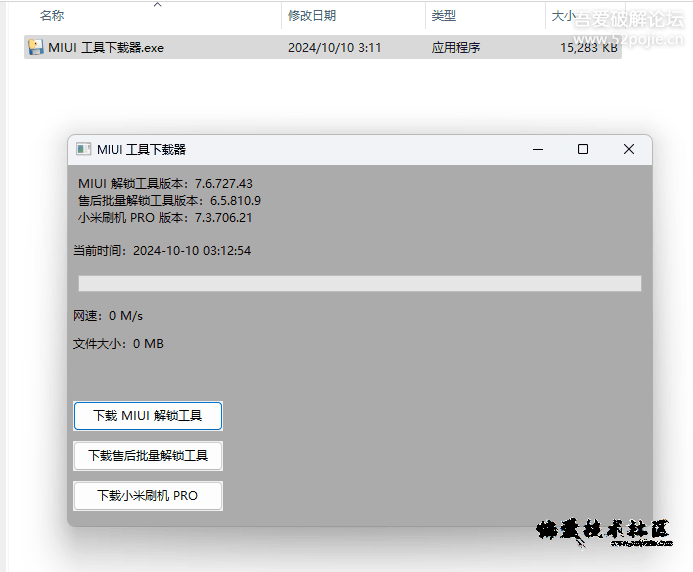
Task: Click the file size 15,283 KB cell
Action: 589,47
